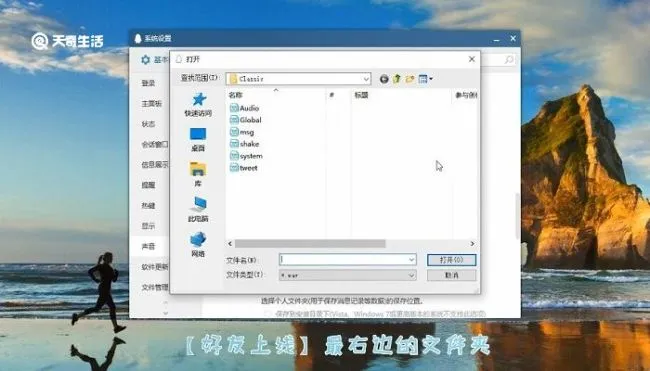Expand the 文件名 dropdown arrow

(x=411, y=260)
